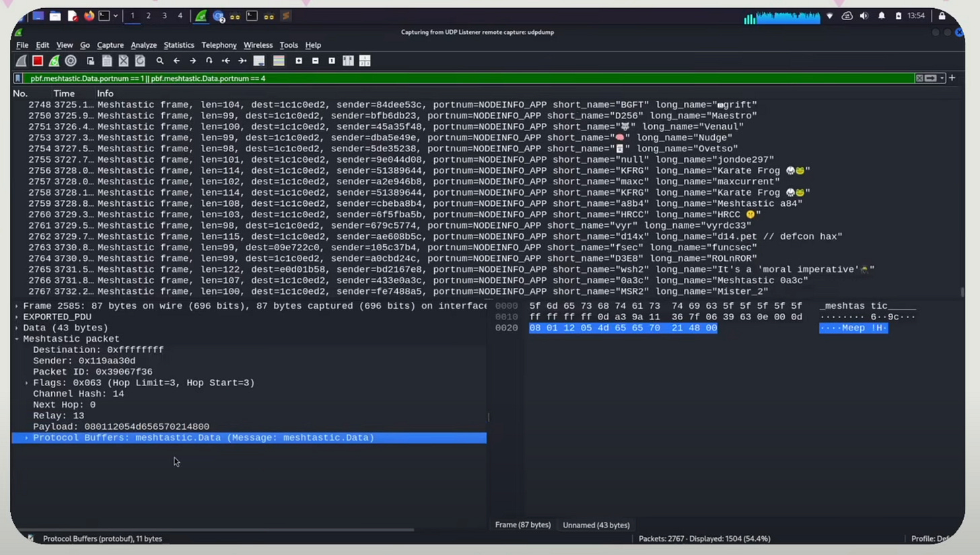980x555 pixels.
Task: Open the File menu
Action: 22,45
